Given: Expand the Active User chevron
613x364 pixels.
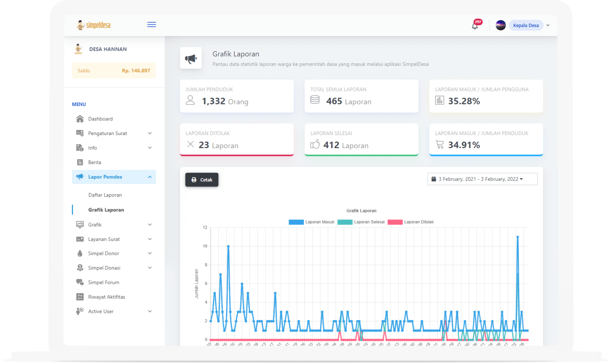Looking at the screenshot, I should click(150, 311).
